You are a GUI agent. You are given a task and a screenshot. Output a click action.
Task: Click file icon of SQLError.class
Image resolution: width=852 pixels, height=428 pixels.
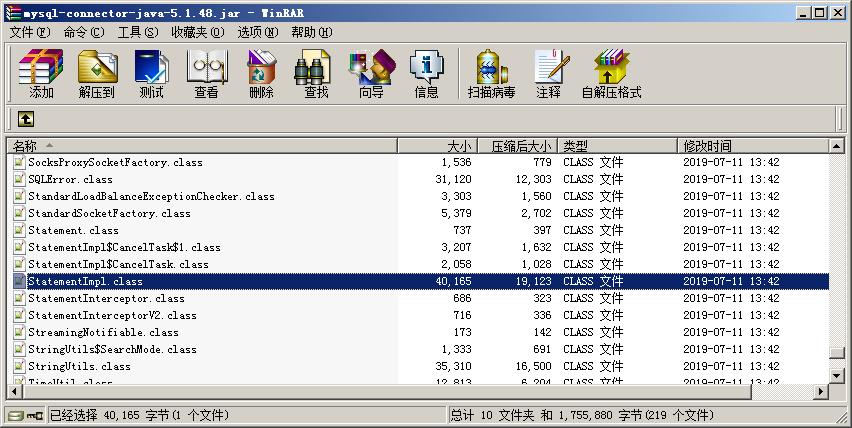point(19,179)
